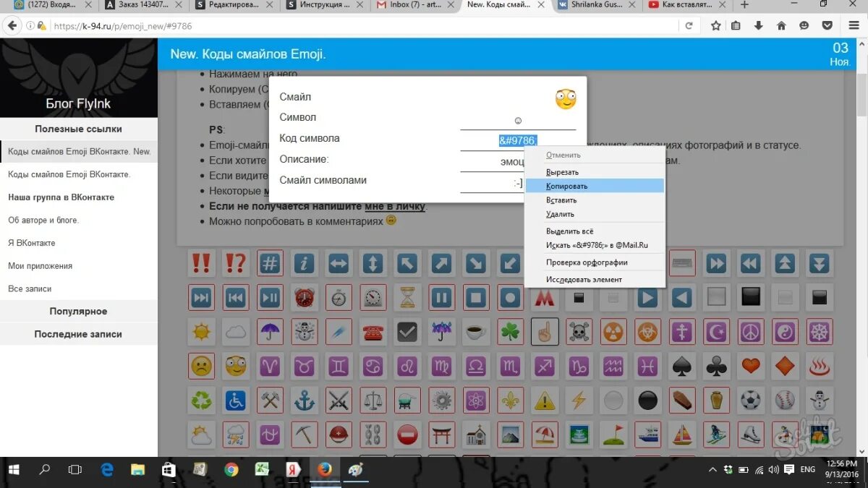Click the sailboat emoji
This screenshot has width=868, height=488.
click(682, 435)
